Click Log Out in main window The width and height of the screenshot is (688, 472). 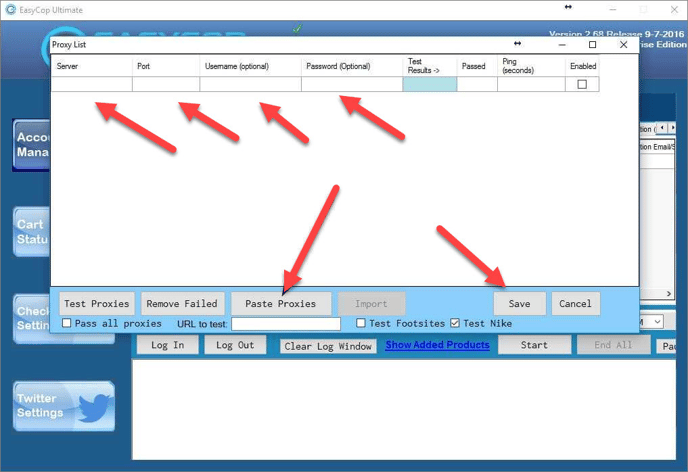235,345
